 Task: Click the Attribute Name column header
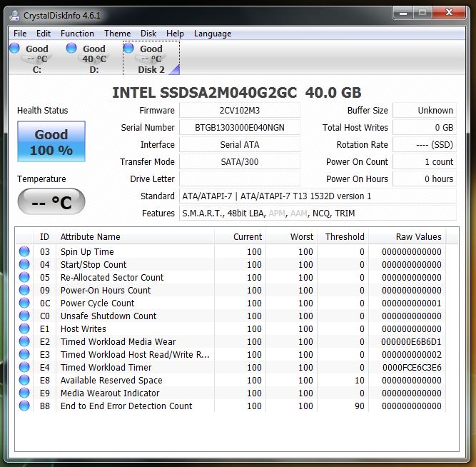[135, 236]
